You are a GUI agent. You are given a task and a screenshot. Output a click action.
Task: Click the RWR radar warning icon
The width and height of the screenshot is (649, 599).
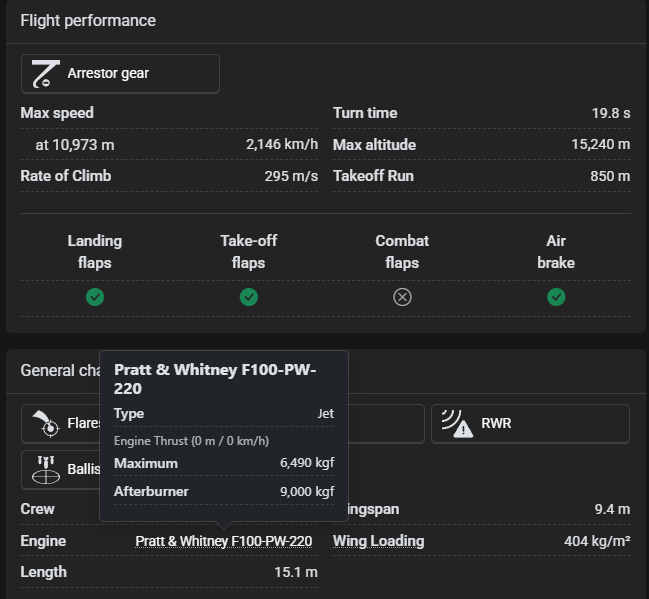(458, 423)
